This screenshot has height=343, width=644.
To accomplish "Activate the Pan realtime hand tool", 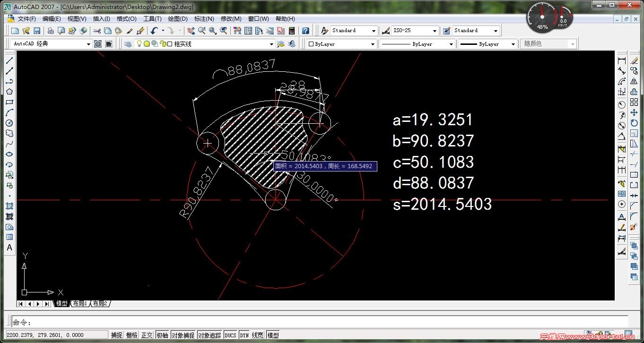I will click(191, 31).
